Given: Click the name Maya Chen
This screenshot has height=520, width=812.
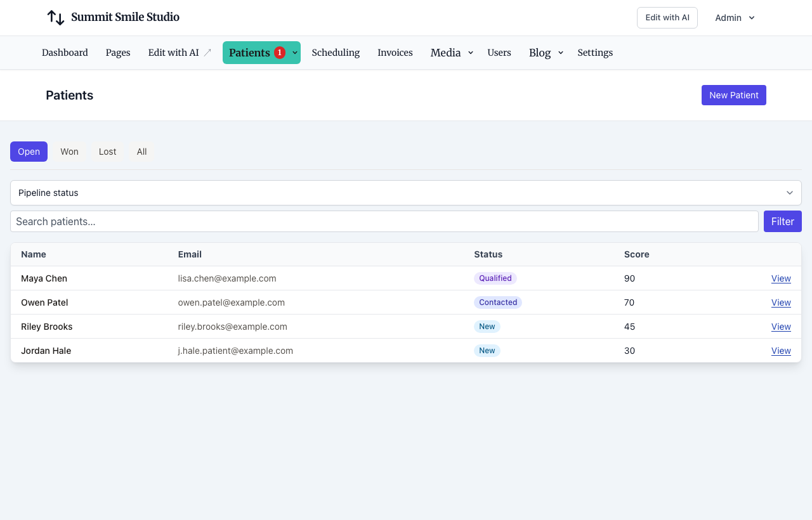Looking at the screenshot, I should (x=44, y=278).
